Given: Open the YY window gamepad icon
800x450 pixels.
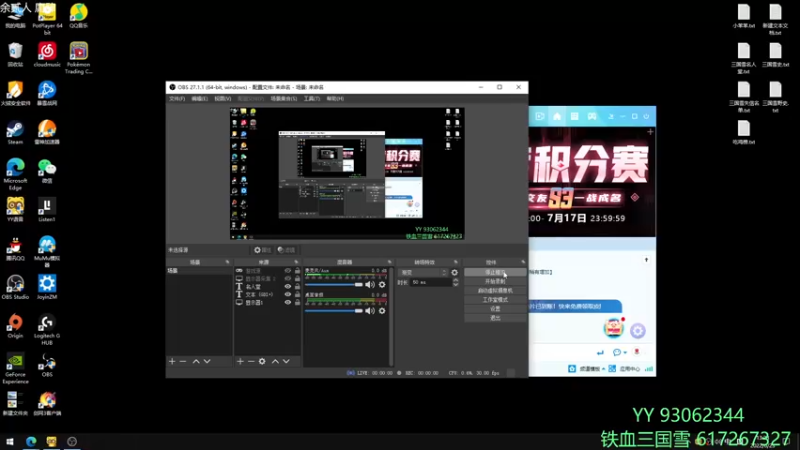Looking at the screenshot, I should click(x=592, y=116).
